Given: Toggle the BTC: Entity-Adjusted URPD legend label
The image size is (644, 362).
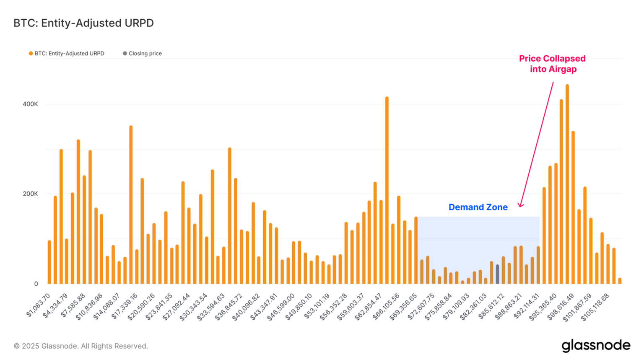Looking at the screenshot, I should pyautogui.click(x=69, y=54).
